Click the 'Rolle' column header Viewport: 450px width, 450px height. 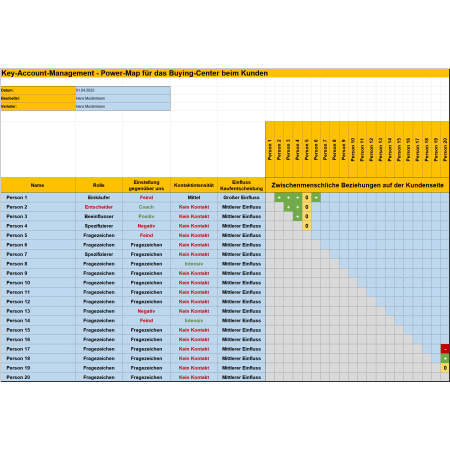click(x=99, y=185)
